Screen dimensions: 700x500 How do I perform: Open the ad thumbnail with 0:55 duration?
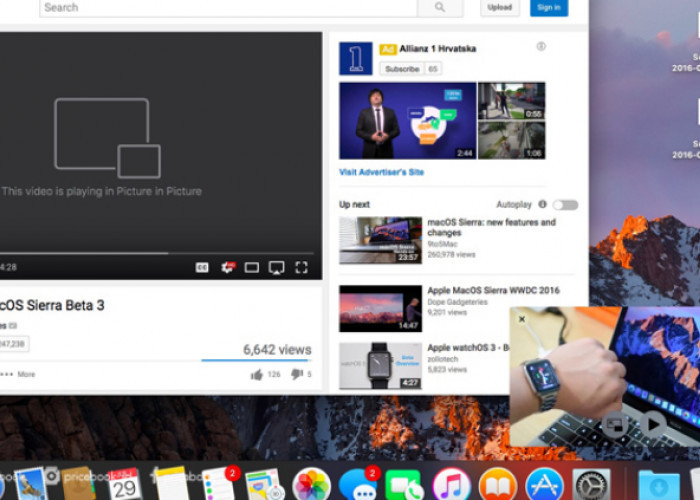click(512, 101)
